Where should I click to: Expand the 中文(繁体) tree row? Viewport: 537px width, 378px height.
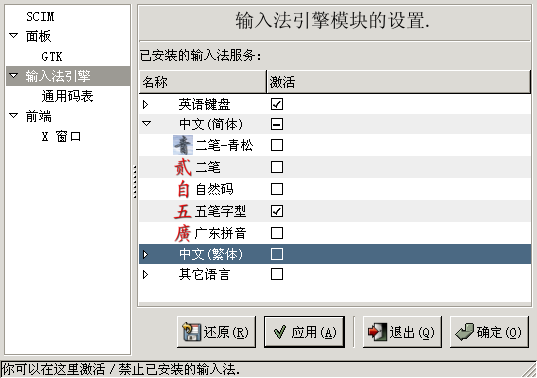[x=146, y=254]
